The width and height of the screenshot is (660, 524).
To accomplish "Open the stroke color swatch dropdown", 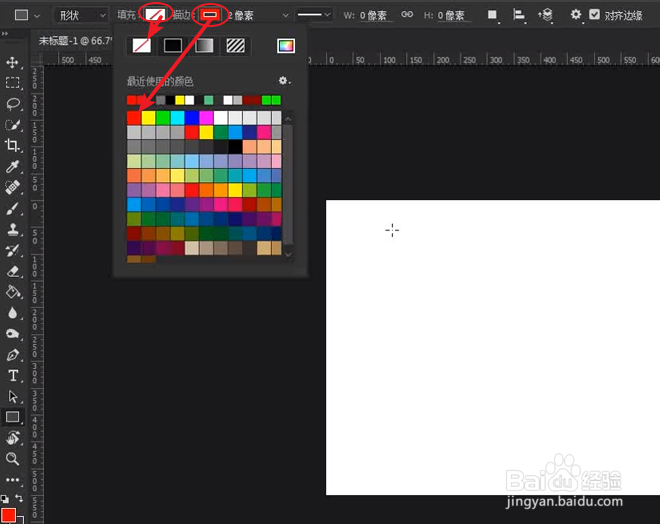I will click(x=210, y=15).
